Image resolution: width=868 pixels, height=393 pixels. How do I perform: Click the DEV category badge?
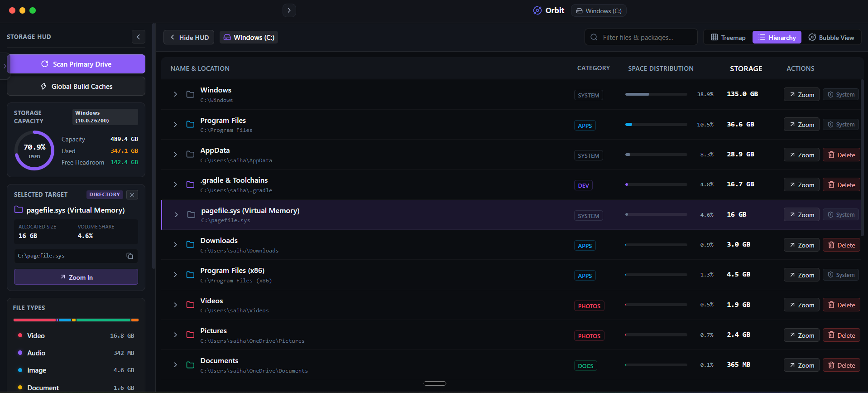[583, 185]
